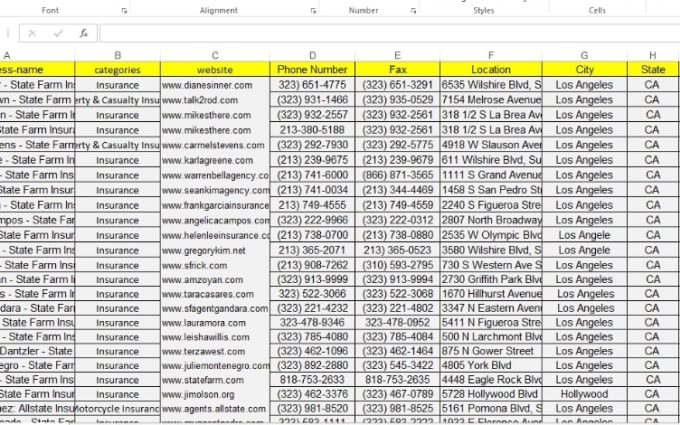Open the Number format dialog launcher
This screenshot has height=425, width=680.
(413, 11)
